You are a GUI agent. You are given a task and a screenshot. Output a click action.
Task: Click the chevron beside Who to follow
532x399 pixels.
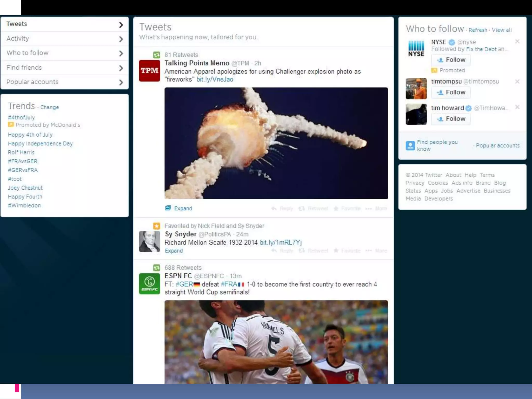point(121,54)
